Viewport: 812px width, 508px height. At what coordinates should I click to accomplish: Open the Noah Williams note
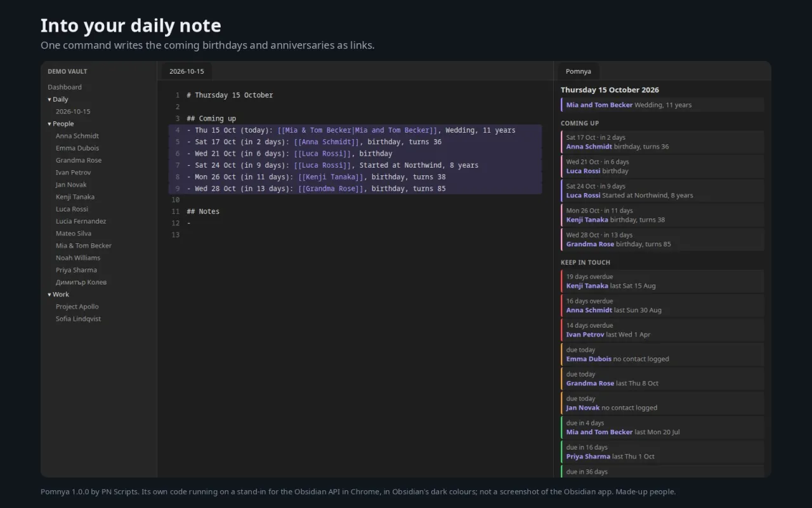pos(78,258)
